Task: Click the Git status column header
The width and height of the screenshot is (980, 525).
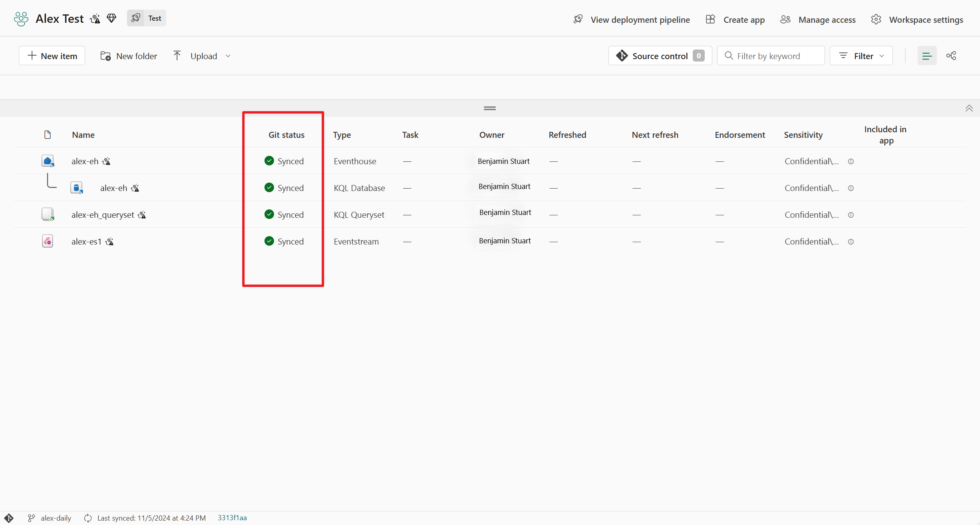Action: click(x=286, y=135)
